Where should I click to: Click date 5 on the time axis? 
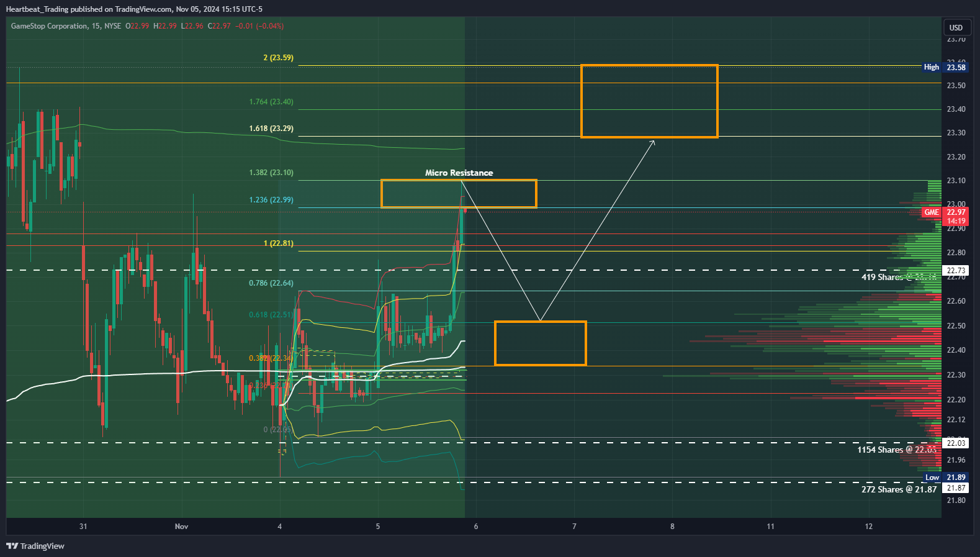377,526
